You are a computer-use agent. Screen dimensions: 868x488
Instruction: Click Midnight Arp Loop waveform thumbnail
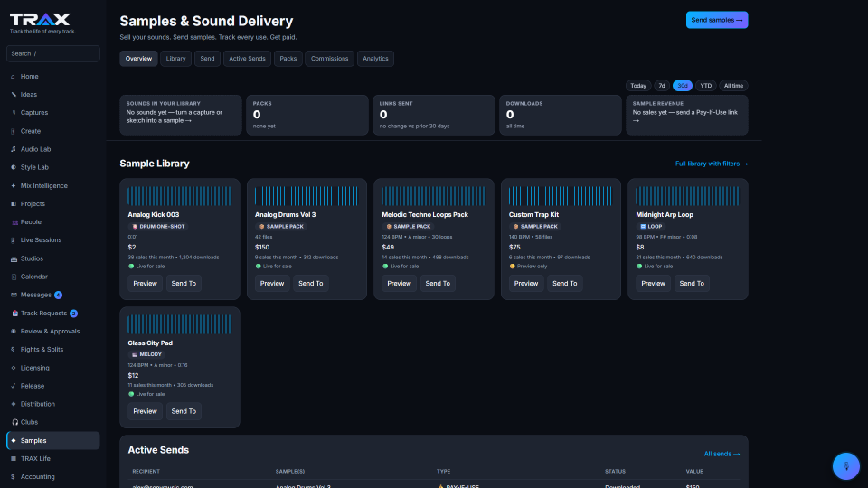click(687, 196)
